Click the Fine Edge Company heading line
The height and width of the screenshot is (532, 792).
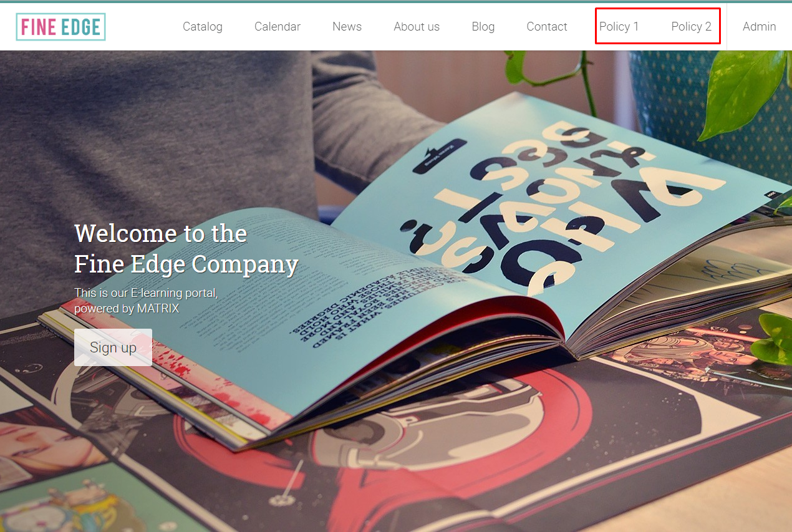(186, 264)
